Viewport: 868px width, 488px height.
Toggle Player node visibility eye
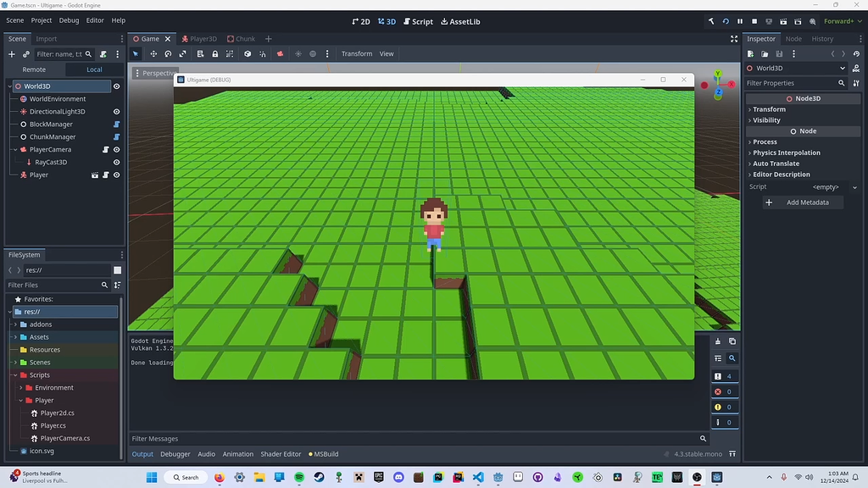(x=117, y=175)
